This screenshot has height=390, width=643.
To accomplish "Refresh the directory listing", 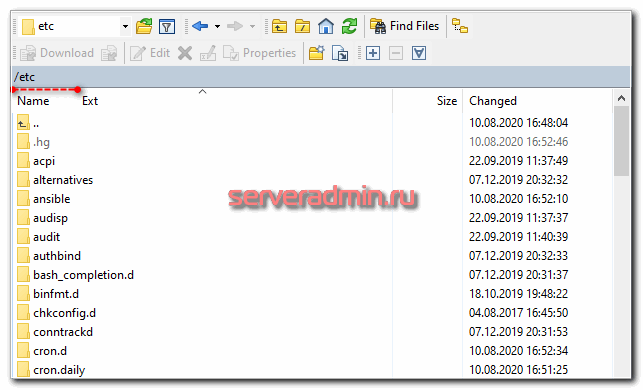I will pos(349,27).
